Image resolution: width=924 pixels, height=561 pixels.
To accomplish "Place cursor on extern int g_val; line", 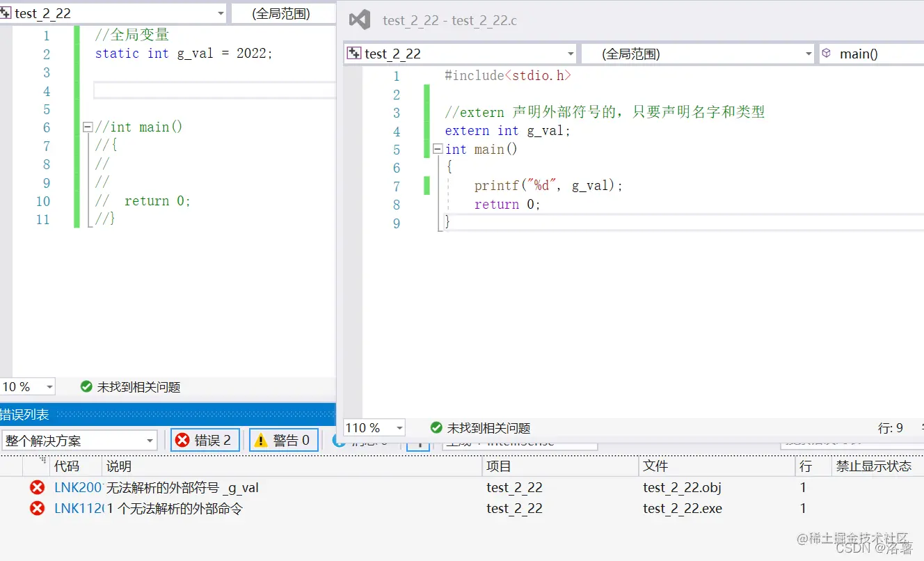I will [508, 130].
